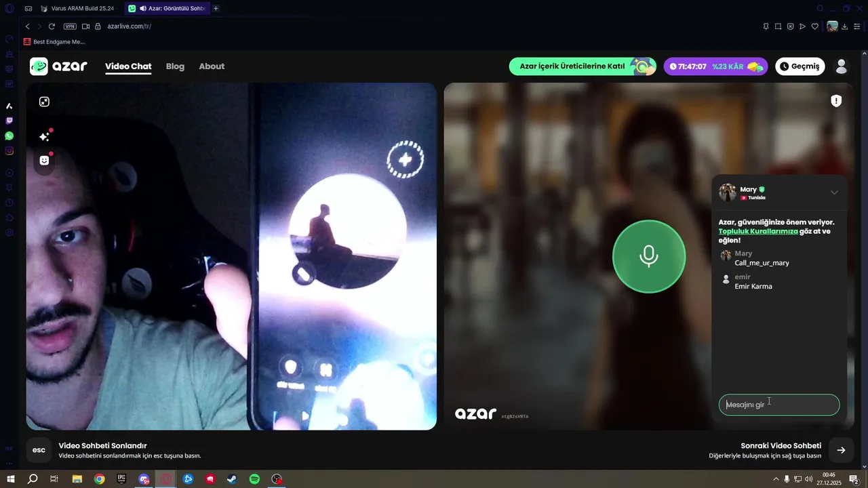The width and height of the screenshot is (868, 488).
Task: Open Windows Start menu
Action: pyautogui.click(x=11, y=479)
